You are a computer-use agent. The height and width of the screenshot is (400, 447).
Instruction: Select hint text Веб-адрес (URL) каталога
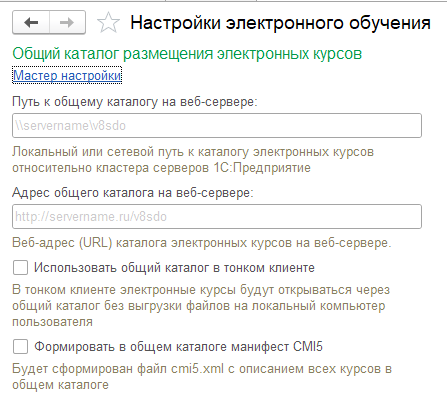(202, 243)
